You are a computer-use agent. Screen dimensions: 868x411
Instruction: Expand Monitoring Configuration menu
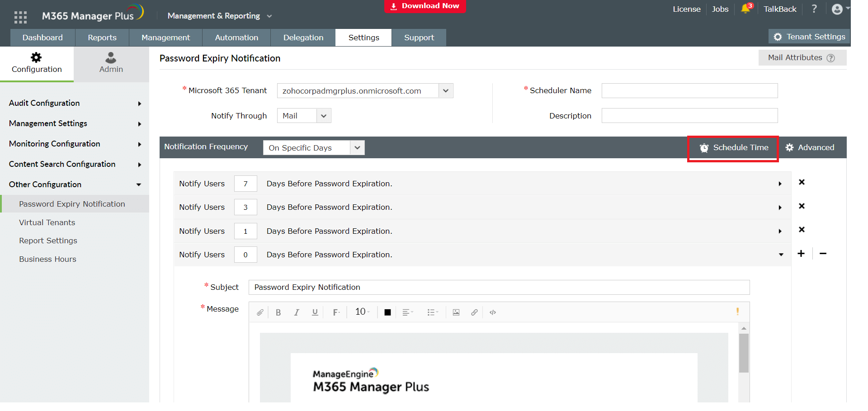(x=75, y=144)
